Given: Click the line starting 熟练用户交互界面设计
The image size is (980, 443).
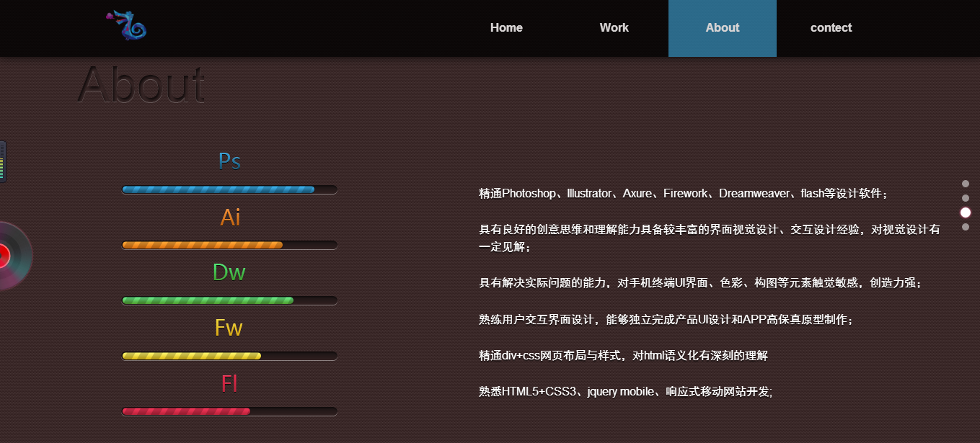Looking at the screenshot, I should (x=666, y=320).
